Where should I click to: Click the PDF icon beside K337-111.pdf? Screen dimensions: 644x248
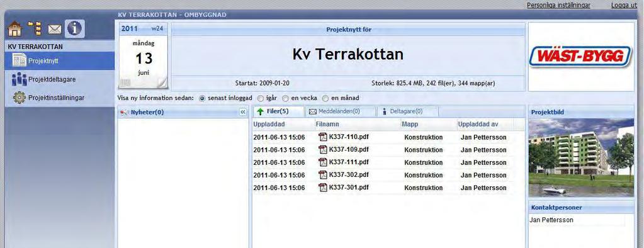(323, 162)
